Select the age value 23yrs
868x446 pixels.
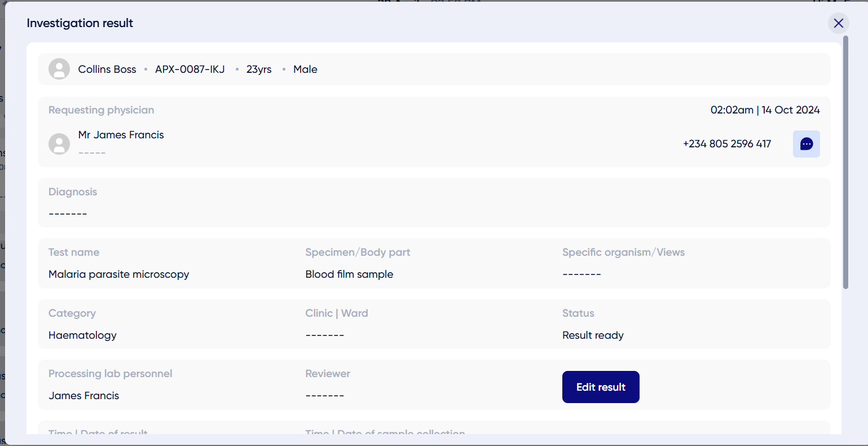(259, 69)
